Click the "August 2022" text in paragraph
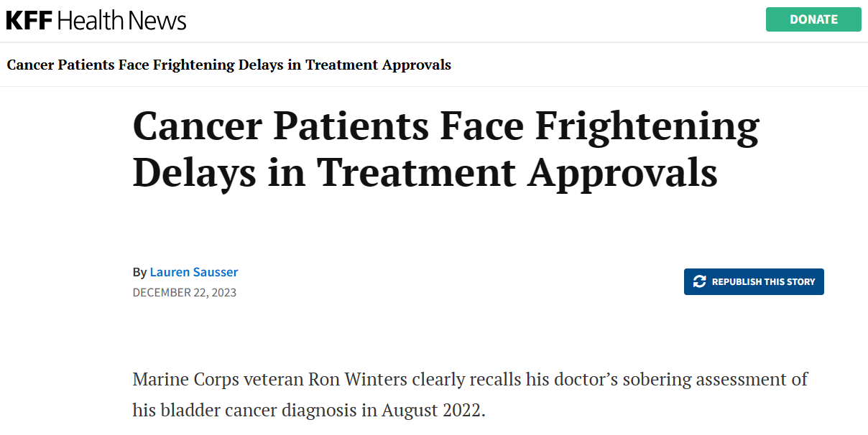Viewport: 868px width, 435px height. coord(433,411)
